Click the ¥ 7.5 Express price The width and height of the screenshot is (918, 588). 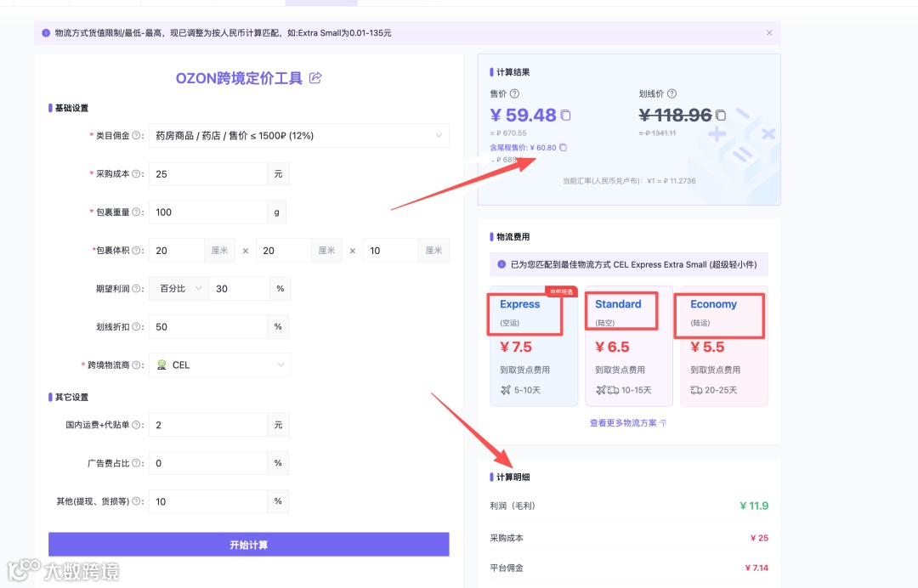(516, 348)
